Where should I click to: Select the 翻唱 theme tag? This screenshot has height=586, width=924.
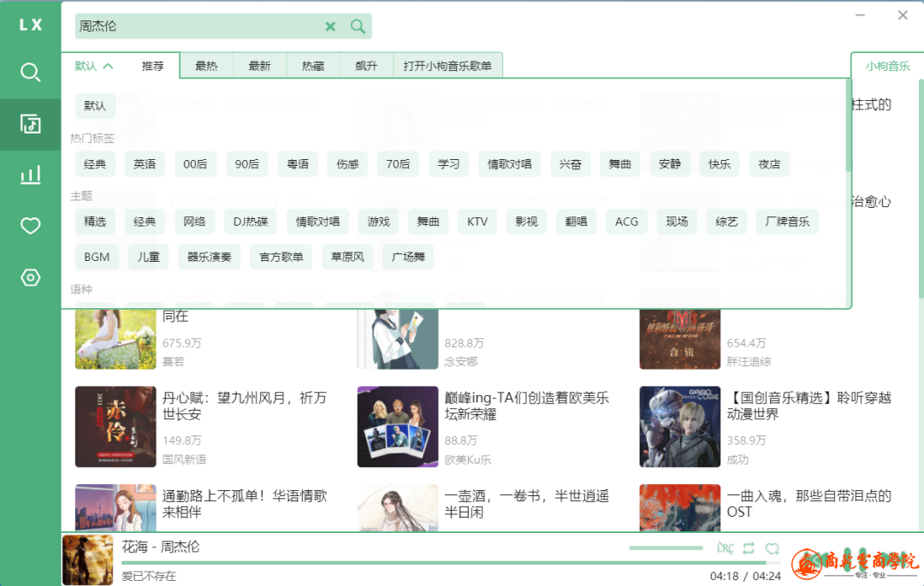tap(576, 222)
